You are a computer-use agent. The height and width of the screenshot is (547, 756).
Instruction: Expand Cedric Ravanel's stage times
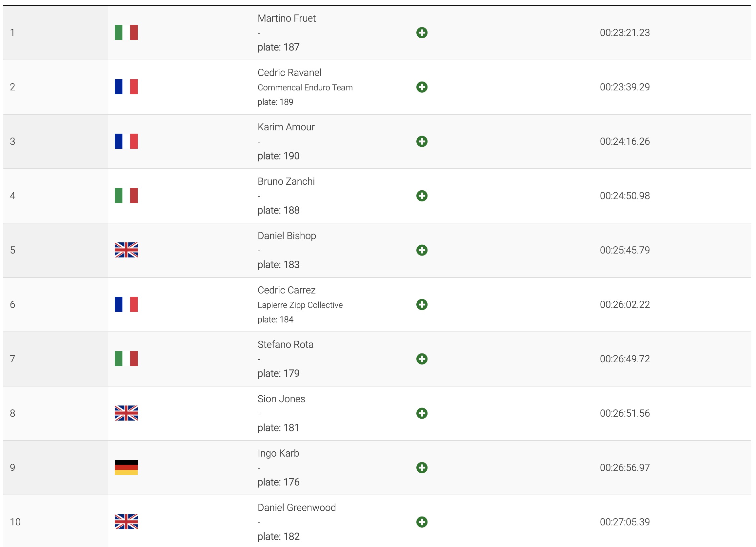[x=422, y=87]
